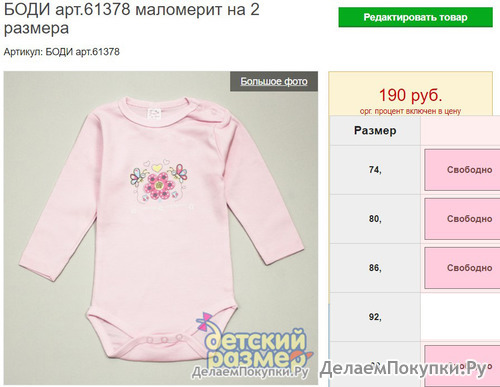Click the flower print on bodysuit
Image resolution: width=500 pixels, height=387 pixels.
coord(159,182)
